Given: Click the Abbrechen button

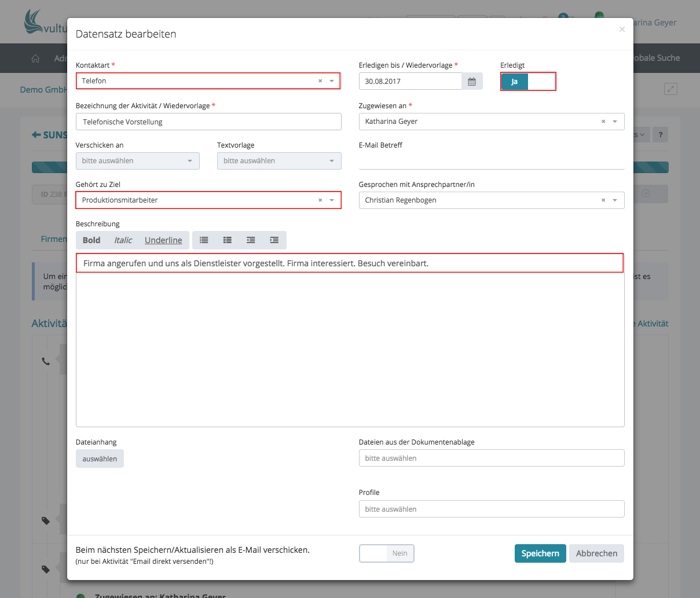Looking at the screenshot, I should coord(596,553).
